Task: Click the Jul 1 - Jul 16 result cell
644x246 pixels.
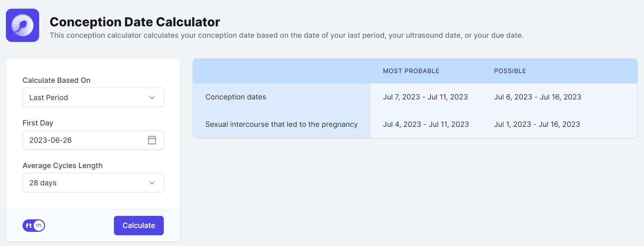Action: pyautogui.click(x=537, y=124)
